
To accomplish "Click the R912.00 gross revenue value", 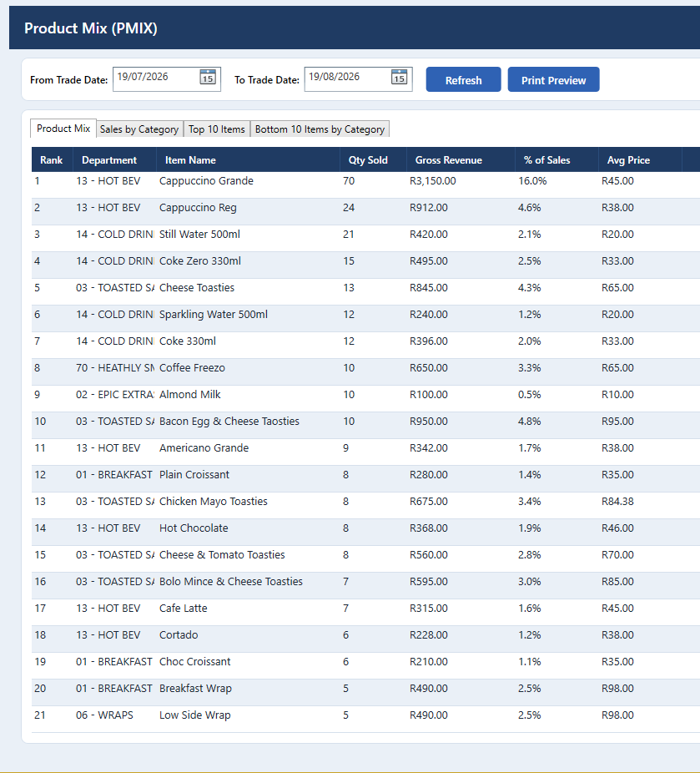I will 429,208.
